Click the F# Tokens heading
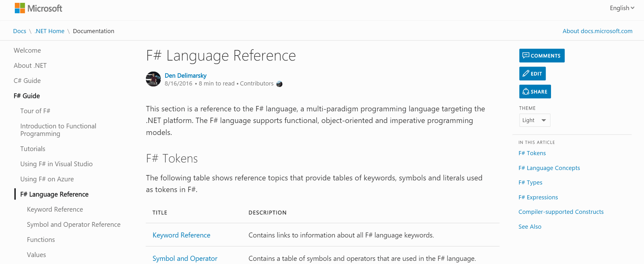This screenshot has width=644, height=264. coord(172,158)
